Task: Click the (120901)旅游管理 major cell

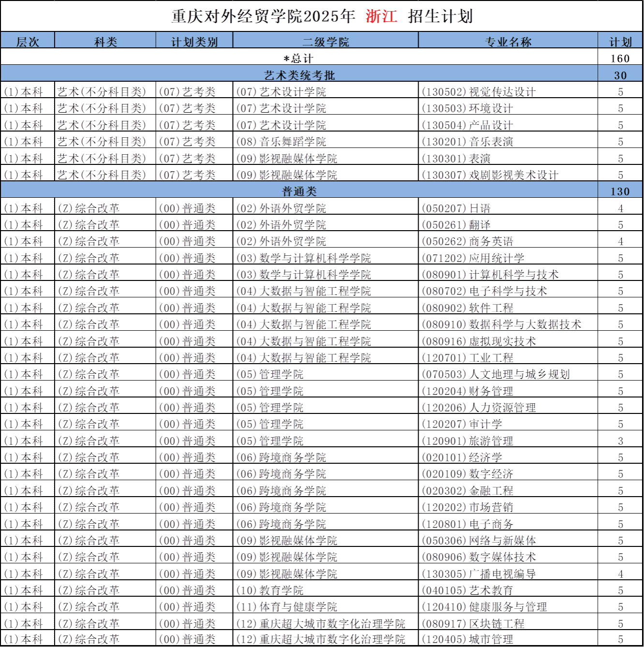Action: [x=467, y=441]
